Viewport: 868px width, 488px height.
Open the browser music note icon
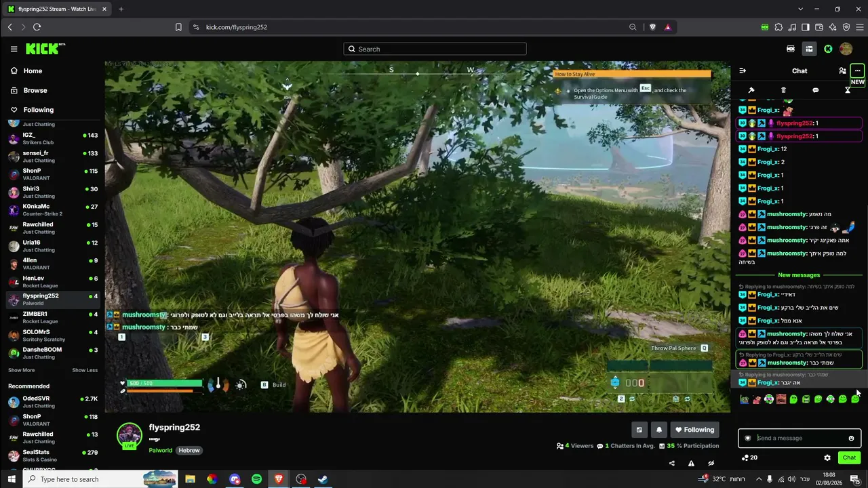792,27
